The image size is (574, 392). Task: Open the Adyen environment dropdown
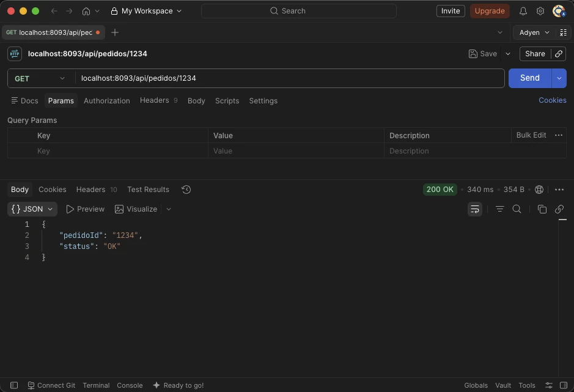pos(534,32)
